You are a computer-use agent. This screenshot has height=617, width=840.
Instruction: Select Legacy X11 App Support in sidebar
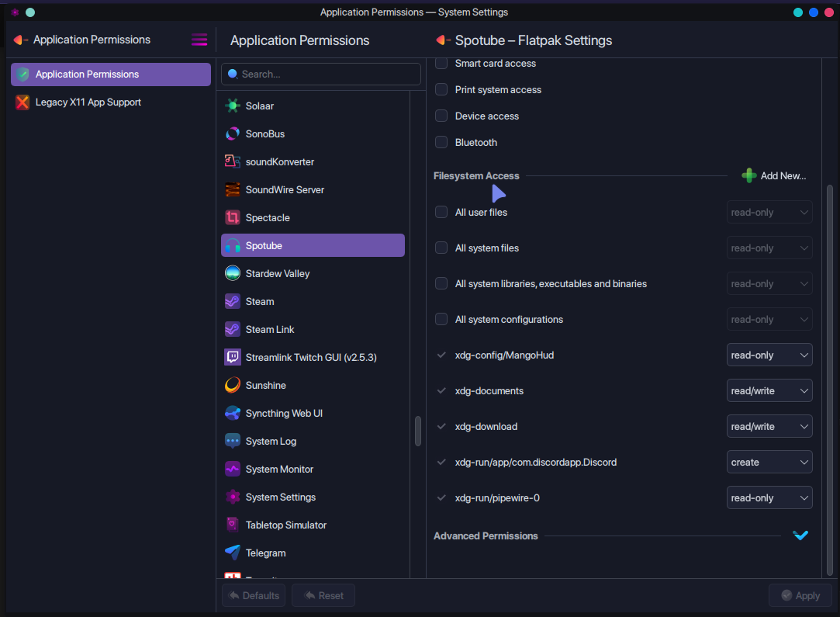(111, 102)
